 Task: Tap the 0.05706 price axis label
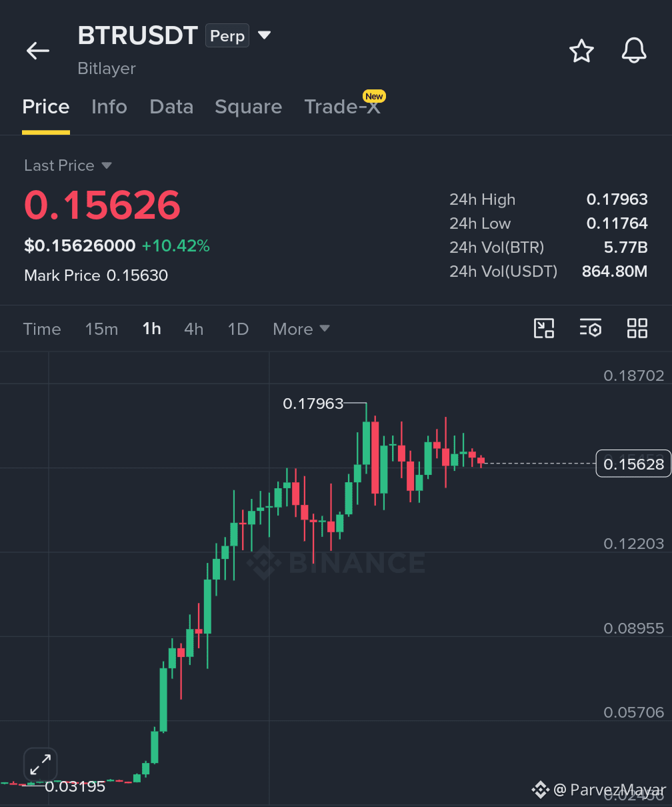[x=634, y=712]
